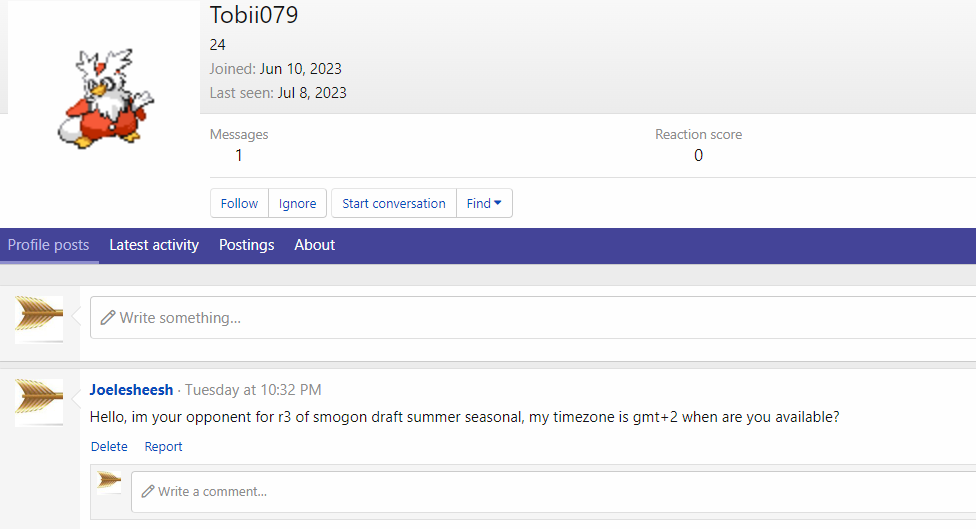
Task: Click golden arrow avatar beside Write something
Action: [39, 318]
